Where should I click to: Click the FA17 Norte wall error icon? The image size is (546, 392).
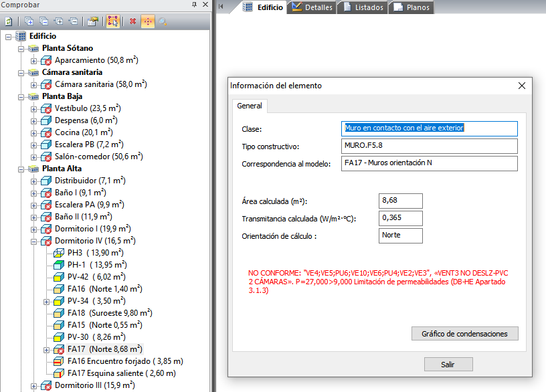coord(58,350)
